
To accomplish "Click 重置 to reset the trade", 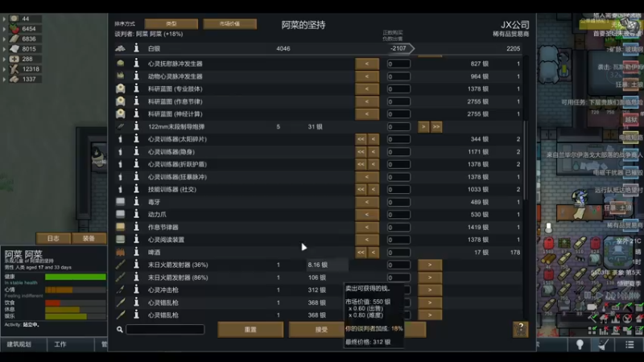I will coord(250,330).
